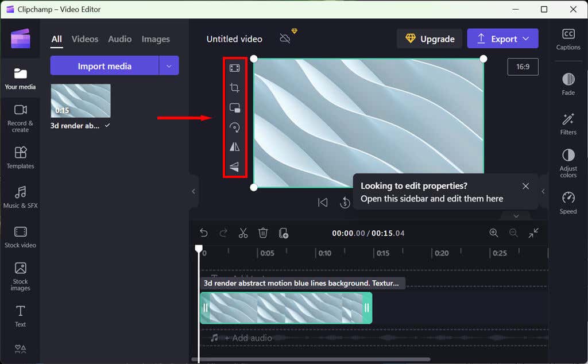Screen dimensions: 588x364
Task: Expand the Import media dropdown arrow
Action: [169, 66]
